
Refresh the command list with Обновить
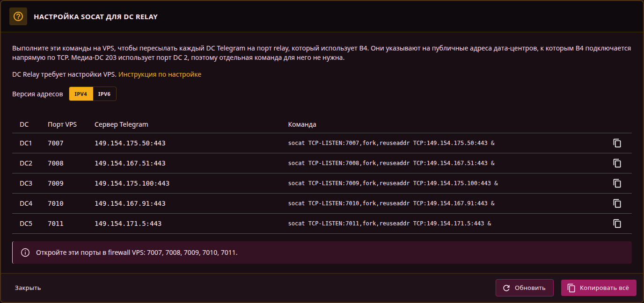click(525, 288)
